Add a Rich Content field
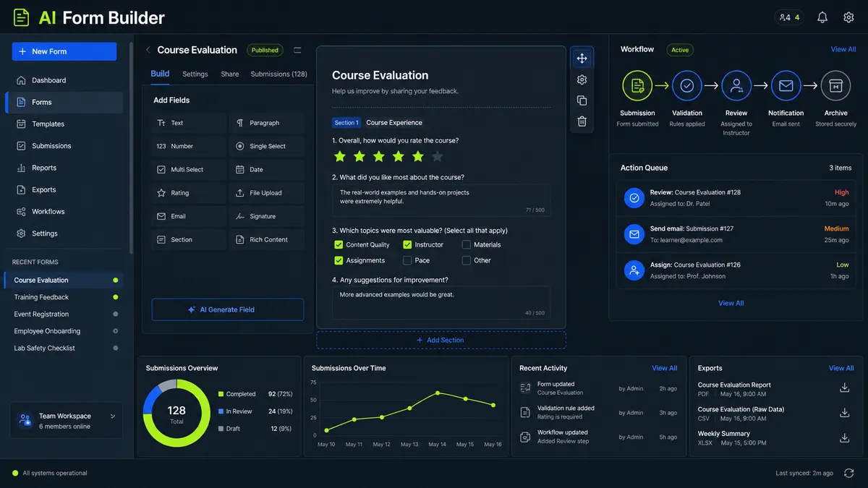 pyautogui.click(x=267, y=239)
